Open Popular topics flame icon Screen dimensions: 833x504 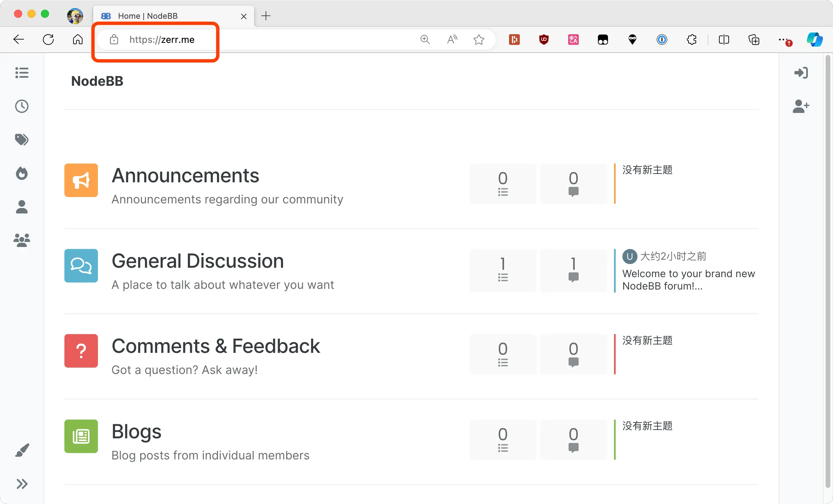coord(22,173)
